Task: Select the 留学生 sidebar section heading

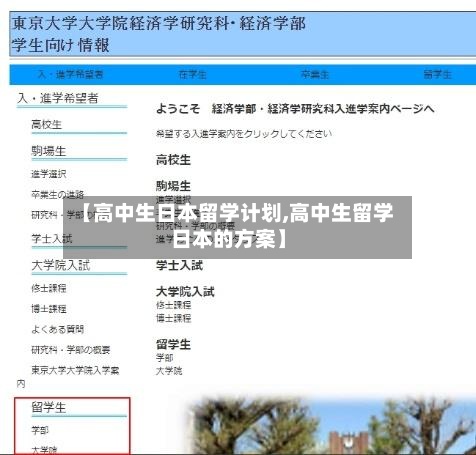Action: (x=49, y=407)
